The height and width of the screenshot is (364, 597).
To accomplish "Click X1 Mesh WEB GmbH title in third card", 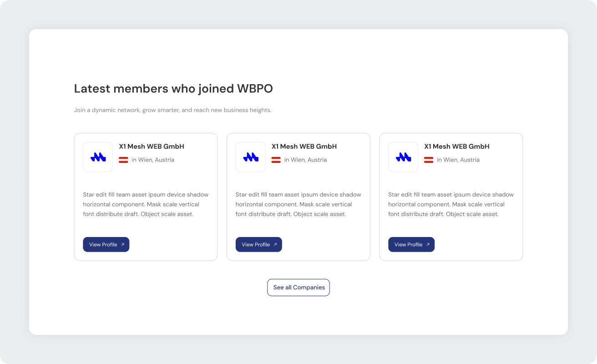I will tap(457, 147).
